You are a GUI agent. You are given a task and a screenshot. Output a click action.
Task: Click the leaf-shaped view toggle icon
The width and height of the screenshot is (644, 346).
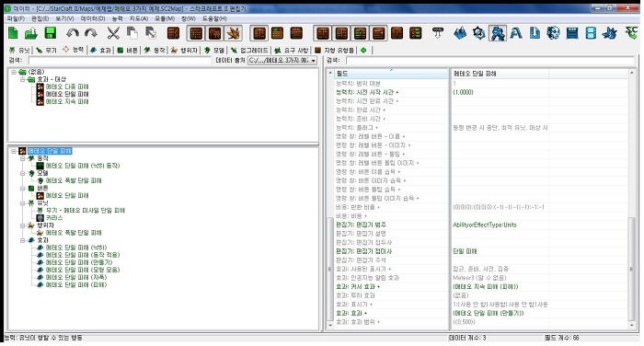tap(234, 33)
